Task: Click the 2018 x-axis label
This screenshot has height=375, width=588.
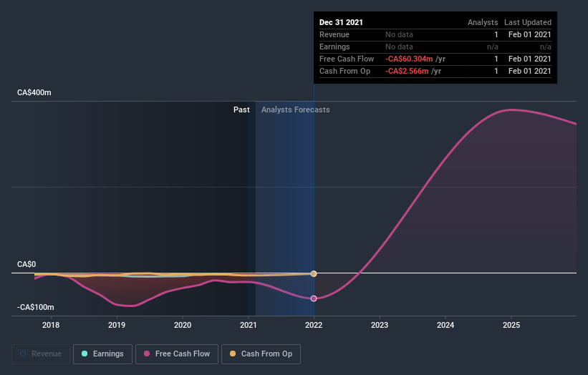Action: click(x=51, y=325)
